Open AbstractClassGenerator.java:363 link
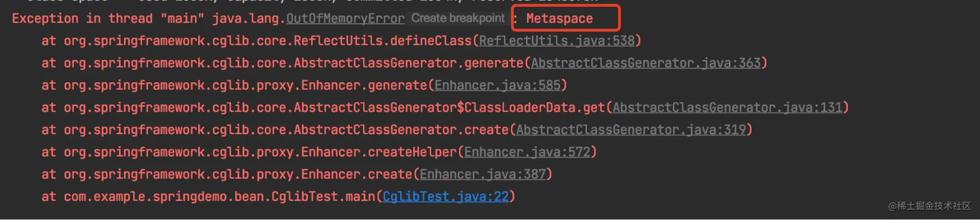Screen dimensions: 980x220 [646, 63]
